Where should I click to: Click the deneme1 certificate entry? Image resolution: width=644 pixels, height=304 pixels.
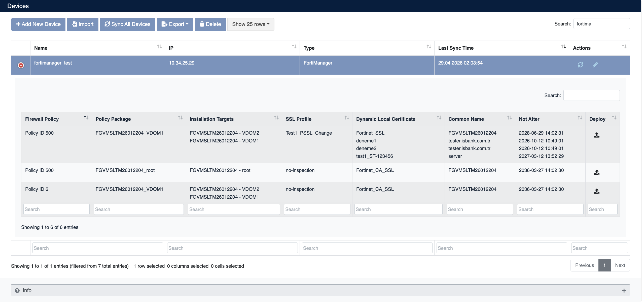[x=366, y=141]
